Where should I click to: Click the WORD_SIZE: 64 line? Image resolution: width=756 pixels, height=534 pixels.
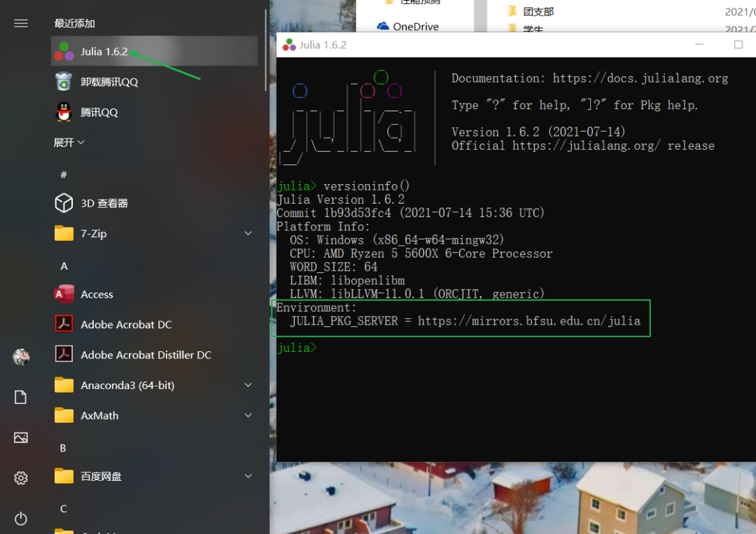tap(334, 267)
